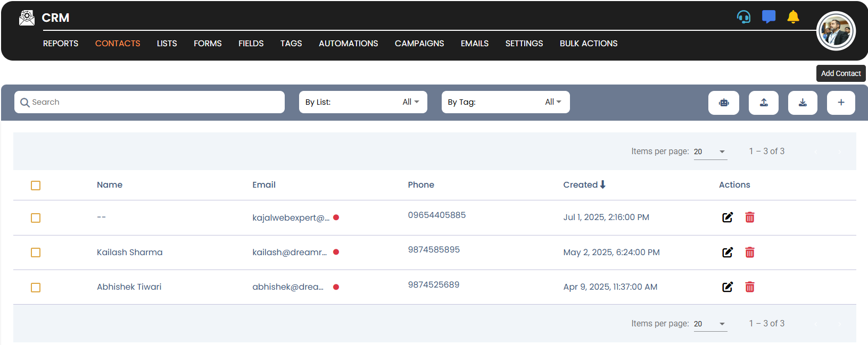The height and width of the screenshot is (345, 868).
Task: Open top Items per page dropdown
Action: tap(710, 152)
